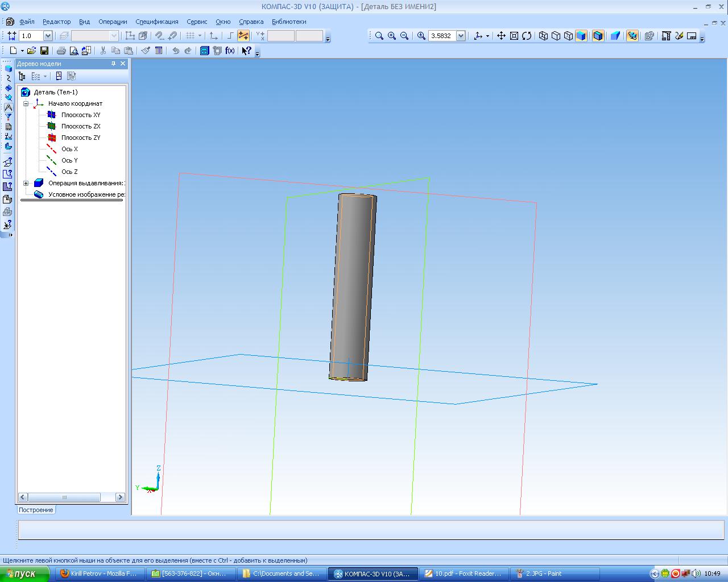Image resolution: width=728 pixels, height=582 pixels.
Task: Toggle the perspective projection button
Action: click(x=615, y=36)
